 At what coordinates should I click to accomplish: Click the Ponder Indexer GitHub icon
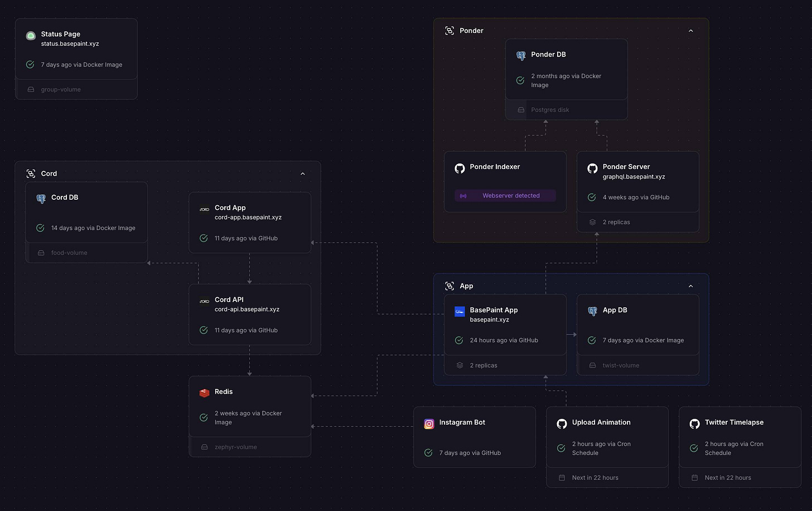[x=460, y=168]
